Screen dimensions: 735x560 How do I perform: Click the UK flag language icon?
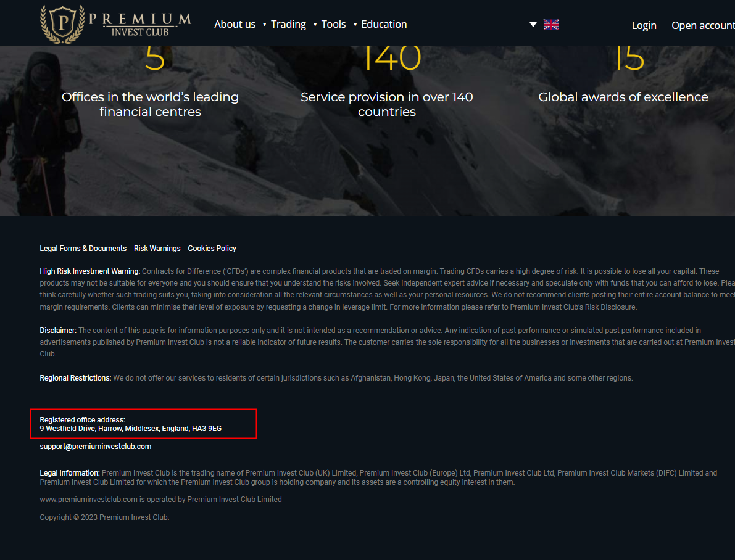pyautogui.click(x=550, y=25)
